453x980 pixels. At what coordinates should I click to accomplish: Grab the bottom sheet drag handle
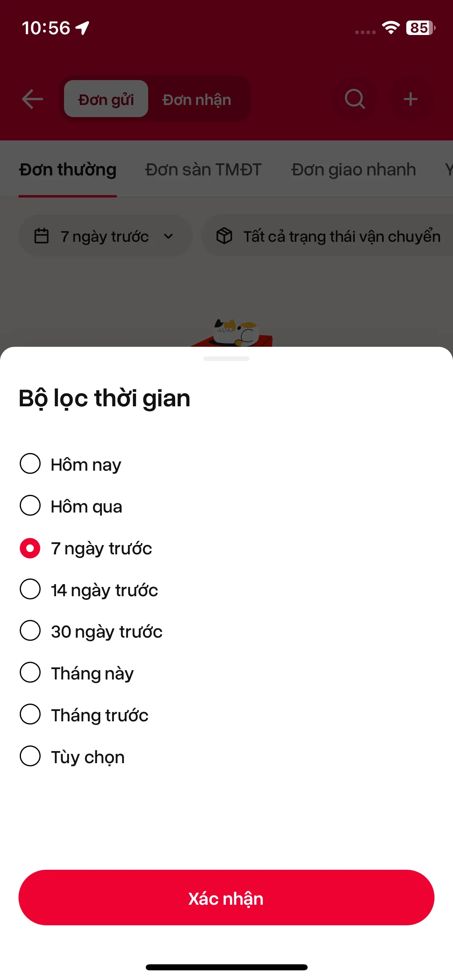pos(226,358)
